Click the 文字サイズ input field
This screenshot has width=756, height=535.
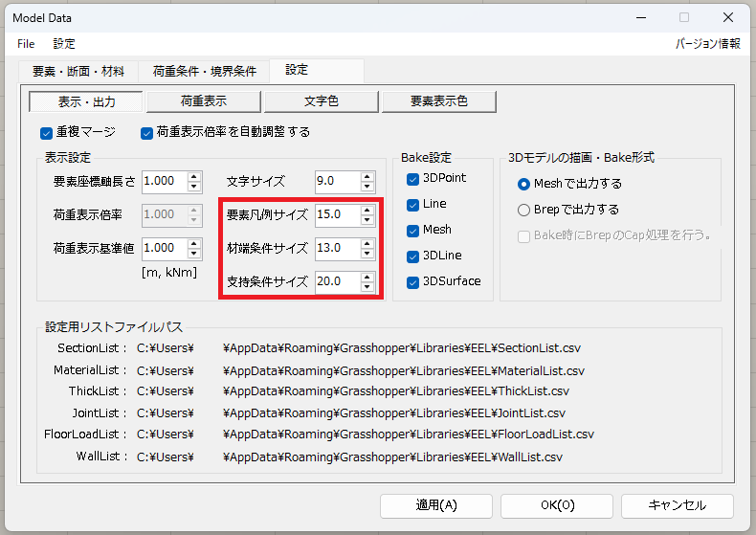[x=336, y=181]
